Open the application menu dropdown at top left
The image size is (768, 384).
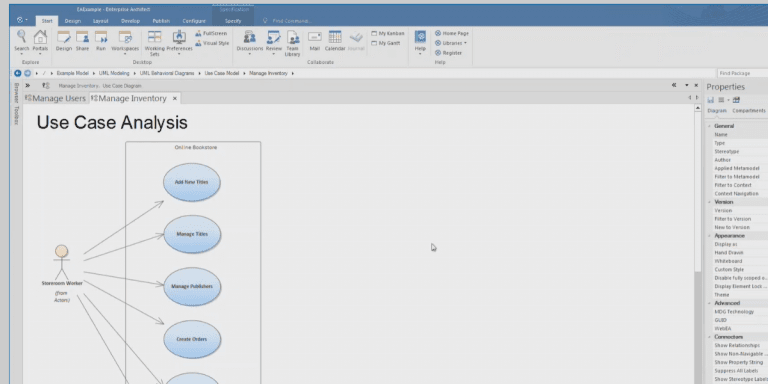22,20
